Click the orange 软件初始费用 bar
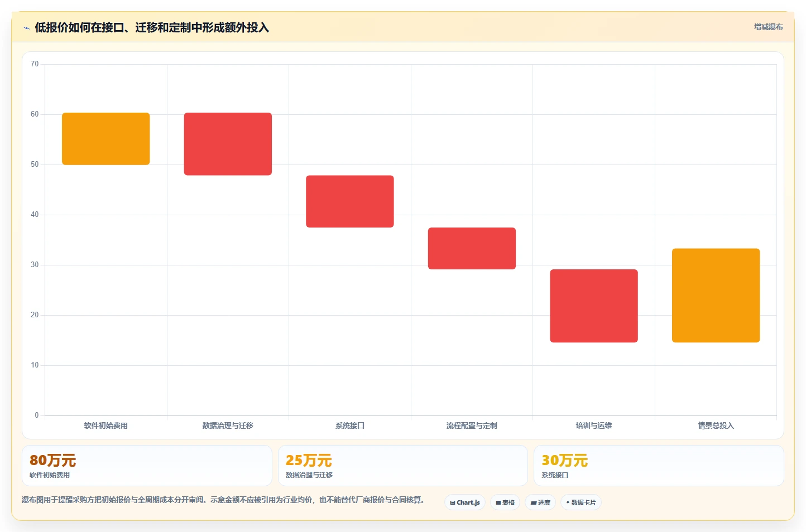This screenshot has height=532, width=806. click(x=106, y=139)
